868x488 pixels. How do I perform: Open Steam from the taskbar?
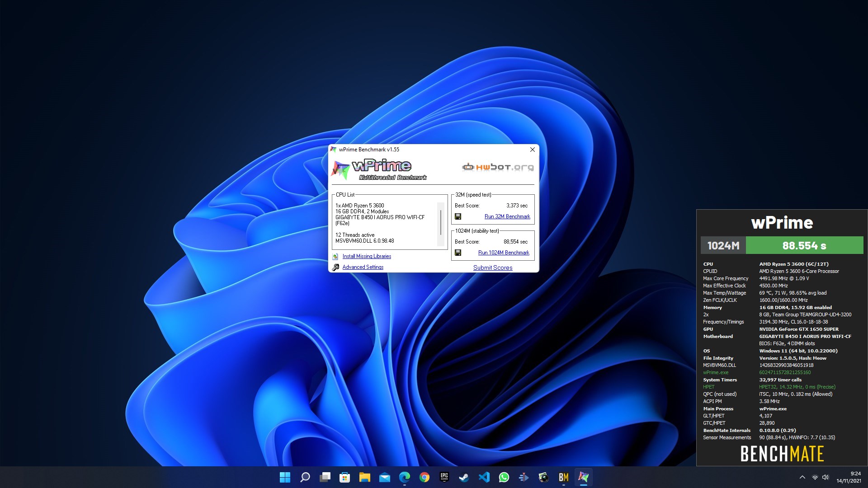coord(464,477)
